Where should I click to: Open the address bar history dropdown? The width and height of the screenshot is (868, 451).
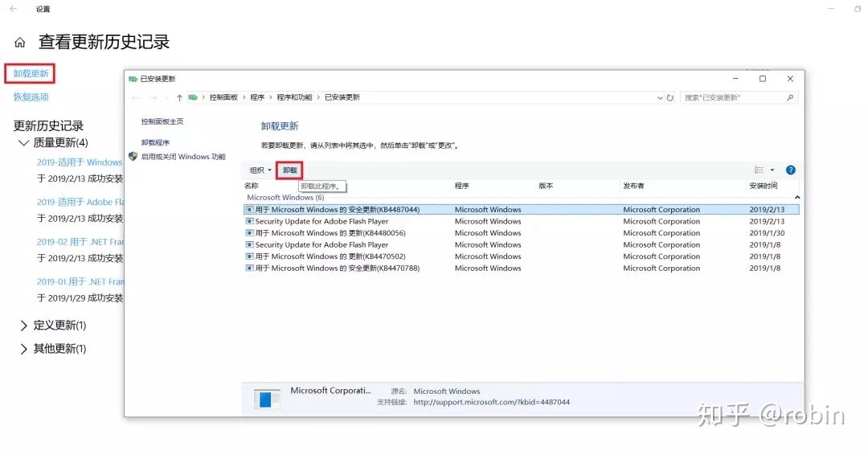pos(660,98)
